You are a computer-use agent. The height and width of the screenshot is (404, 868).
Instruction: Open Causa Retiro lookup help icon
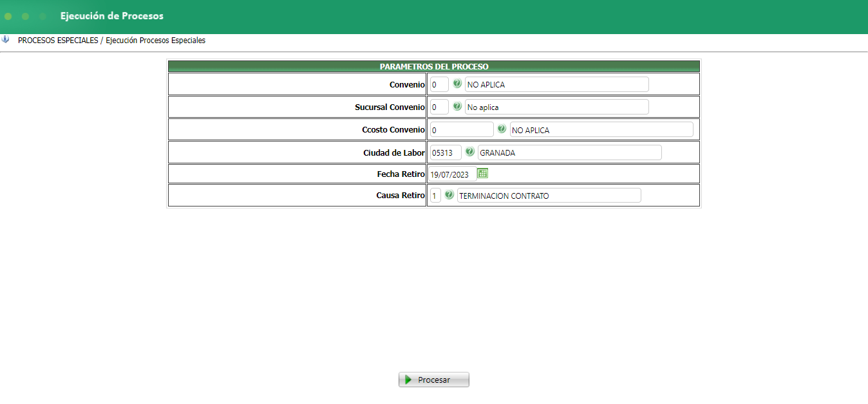[449, 194]
